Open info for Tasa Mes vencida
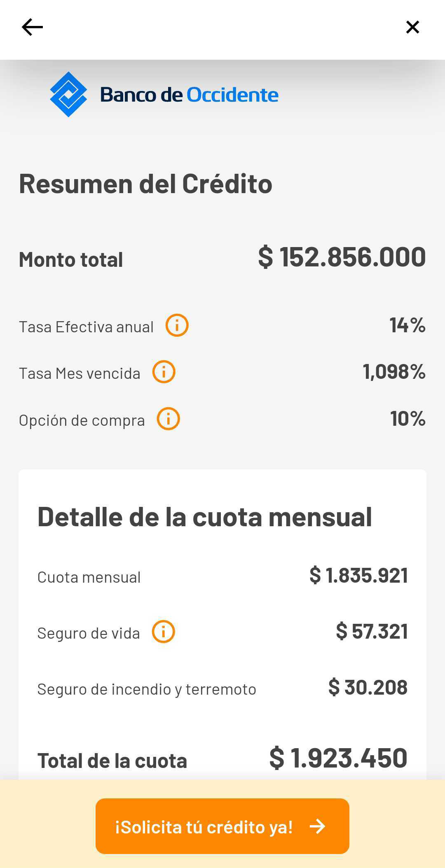Screen dimensions: 445x868 [164, 372]
